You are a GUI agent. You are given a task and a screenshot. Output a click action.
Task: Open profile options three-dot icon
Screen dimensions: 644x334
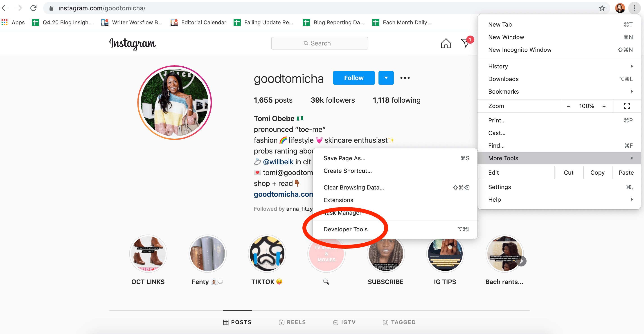(x=405, y=78)
